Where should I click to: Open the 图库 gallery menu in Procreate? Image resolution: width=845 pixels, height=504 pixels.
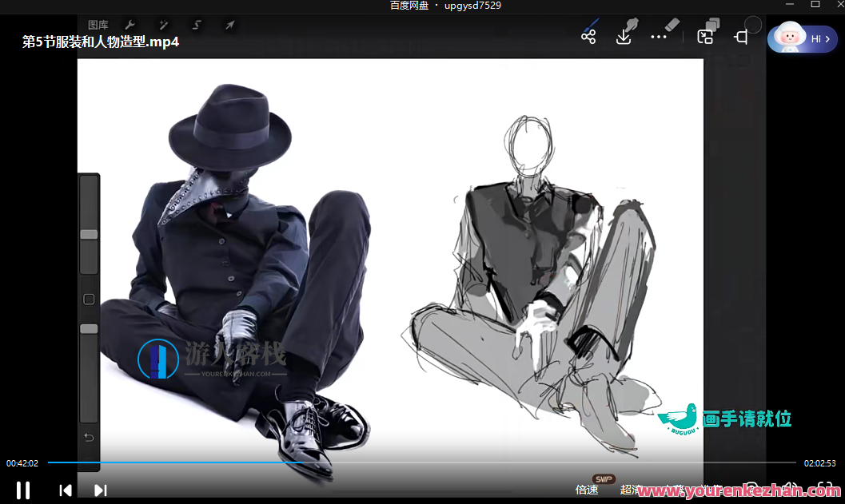tap(98, 26)
